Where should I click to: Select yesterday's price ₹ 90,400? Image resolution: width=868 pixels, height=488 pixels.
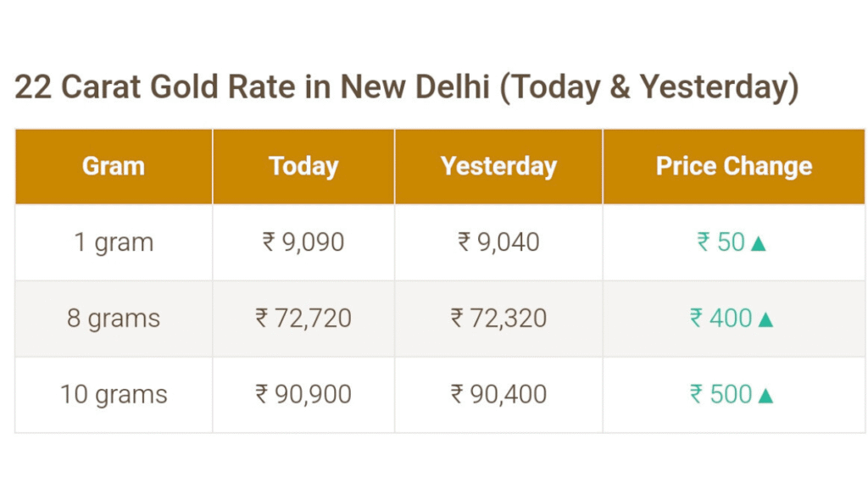click(498, 395)
